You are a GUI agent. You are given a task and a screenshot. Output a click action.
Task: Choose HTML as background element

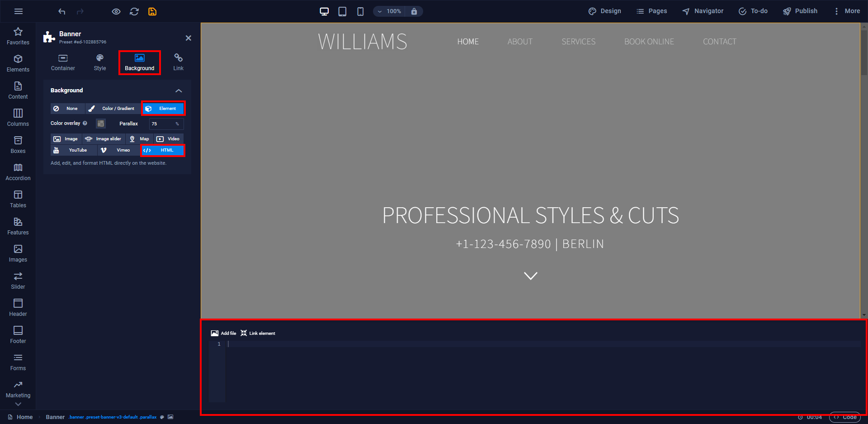(x=162, y=150)
